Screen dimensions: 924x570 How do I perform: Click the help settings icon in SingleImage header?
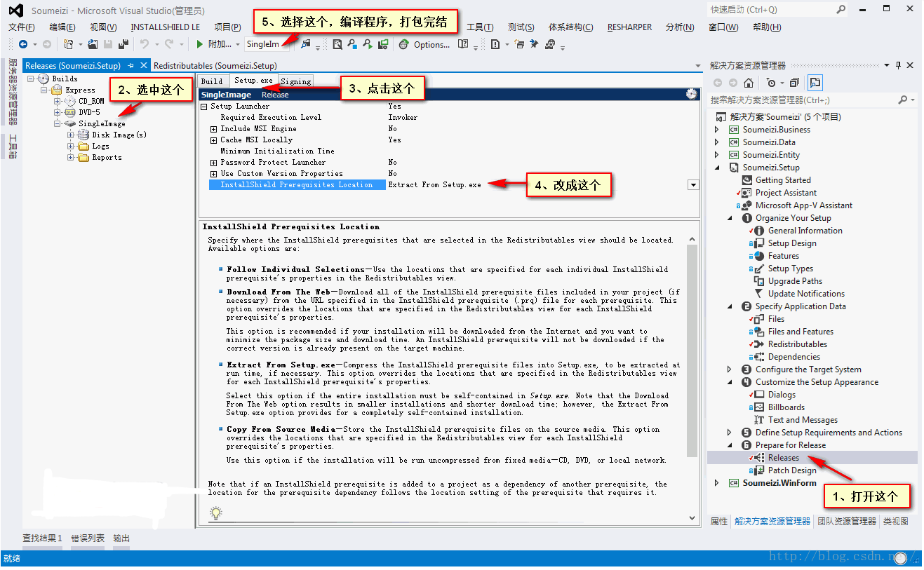tap(691, 94)
